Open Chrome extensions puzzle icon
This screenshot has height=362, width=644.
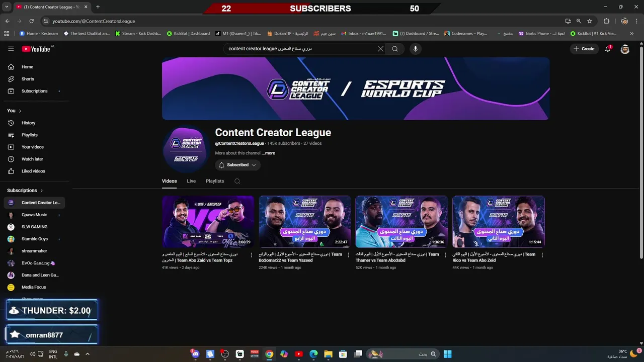tap(606, 21)
